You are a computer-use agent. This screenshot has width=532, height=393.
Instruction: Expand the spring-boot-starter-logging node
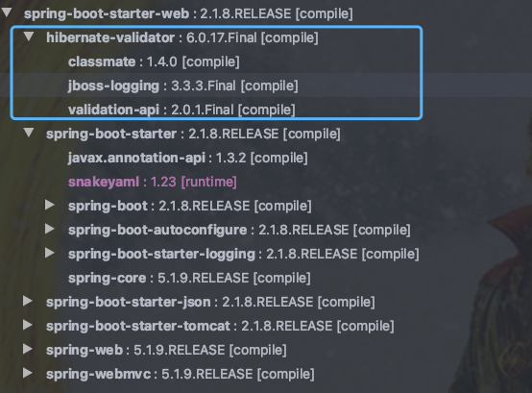[x=50, y=253]
